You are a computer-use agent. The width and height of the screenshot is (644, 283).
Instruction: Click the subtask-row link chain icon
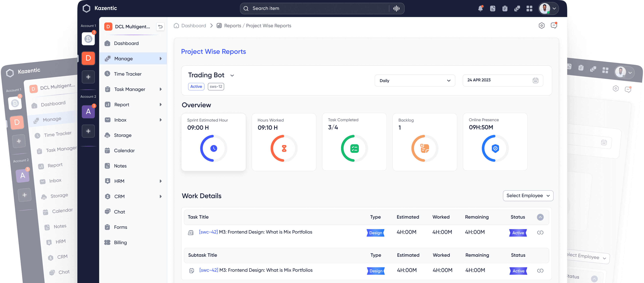540,270
